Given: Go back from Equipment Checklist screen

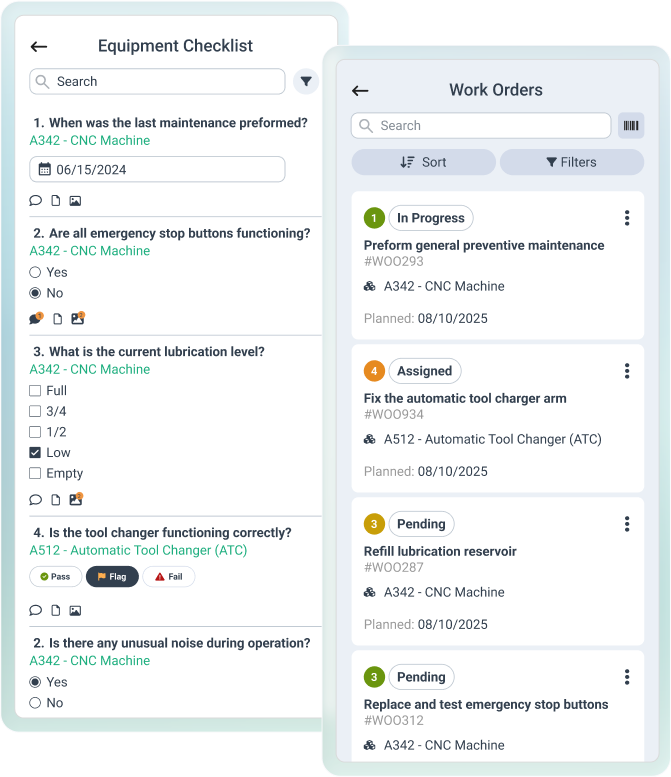Looking at the screenshot, I should point(39,46).
